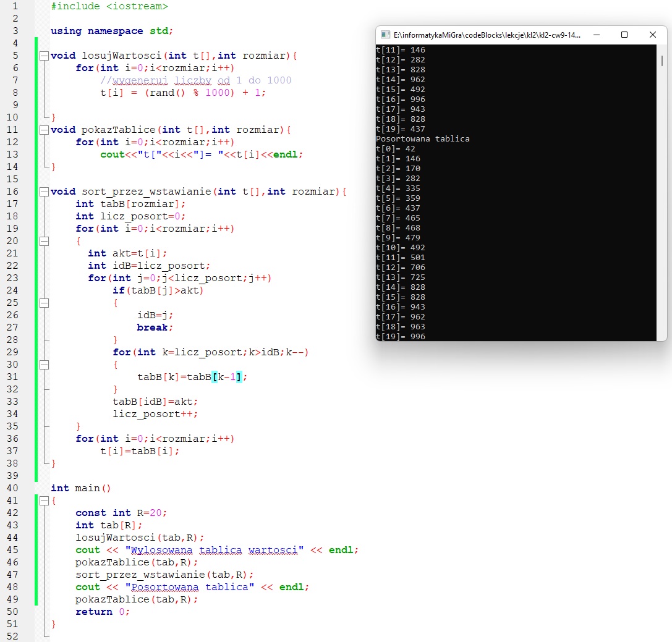Click line number 16 in the gutter

click(x=12, y=192)
